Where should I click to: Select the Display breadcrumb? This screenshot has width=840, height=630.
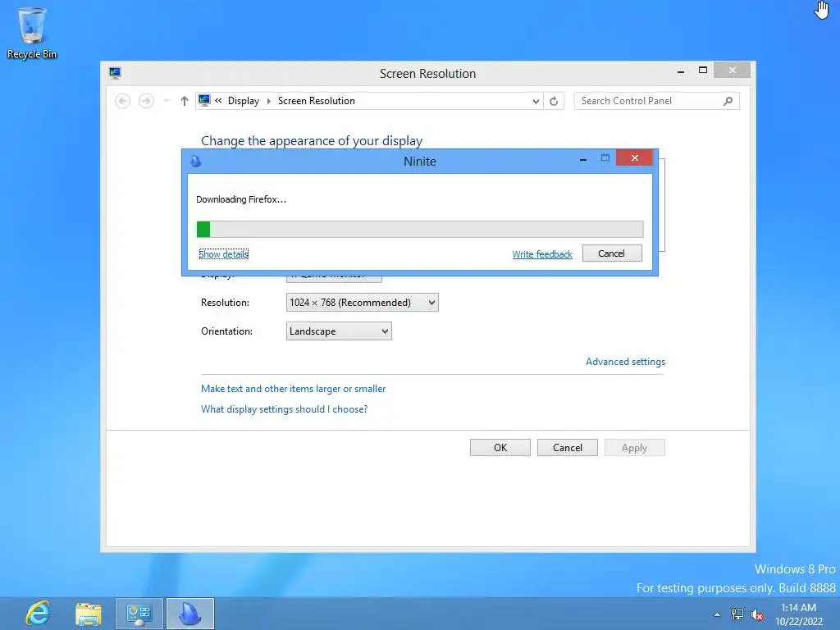pyautogui.click(x=243, y=101)
